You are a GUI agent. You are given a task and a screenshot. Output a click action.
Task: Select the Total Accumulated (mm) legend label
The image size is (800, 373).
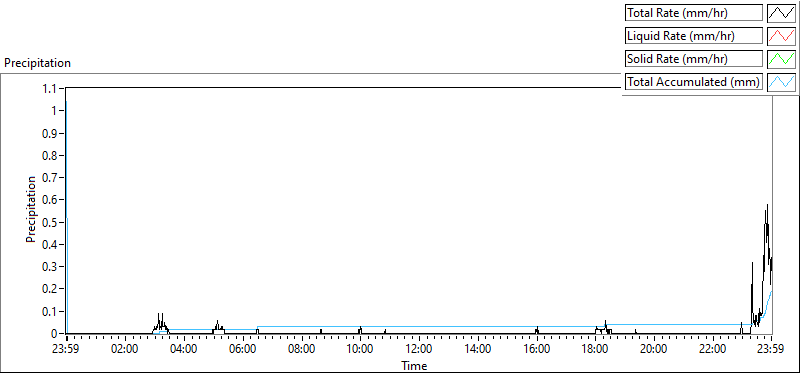point(693,82)
